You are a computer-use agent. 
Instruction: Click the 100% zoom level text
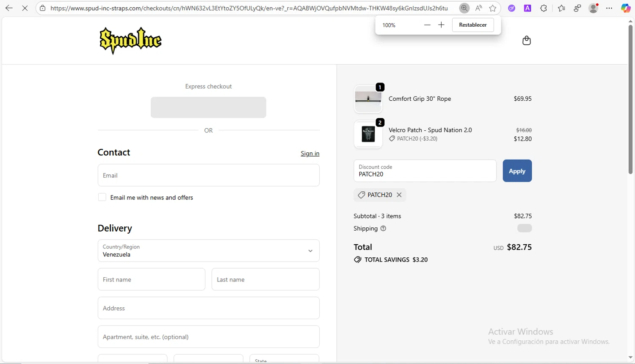(389, 25)
